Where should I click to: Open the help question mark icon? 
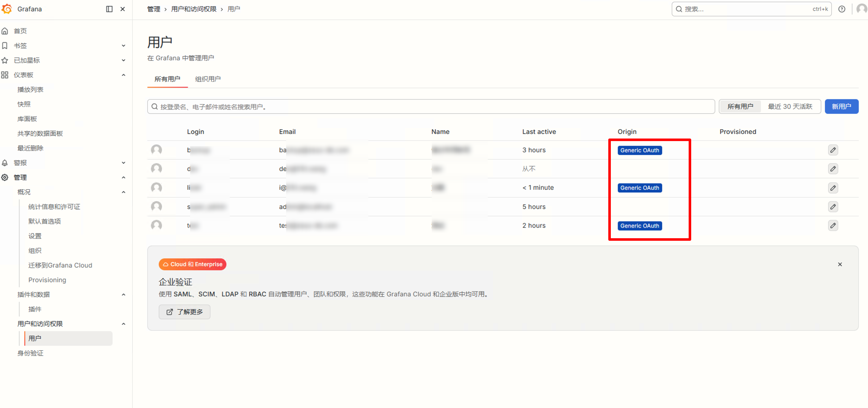click(x=841, y=9)
